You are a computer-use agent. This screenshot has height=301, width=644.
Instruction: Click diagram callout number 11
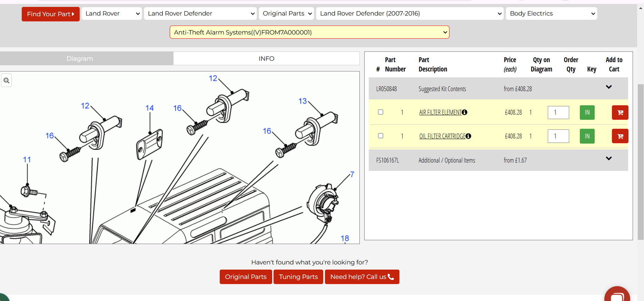[x=27, y=159]
